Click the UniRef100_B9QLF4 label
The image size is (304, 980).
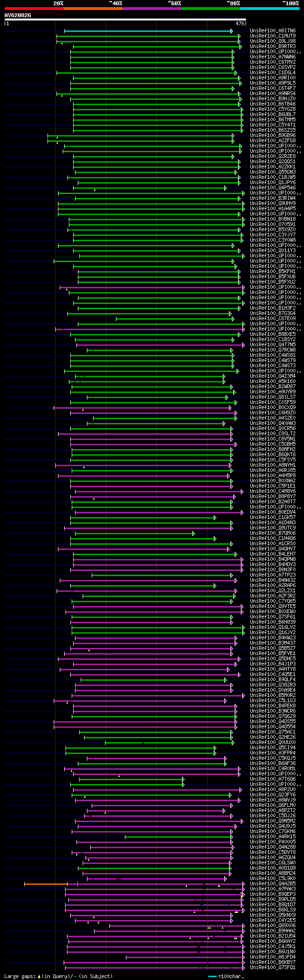(x=273, y=680)
